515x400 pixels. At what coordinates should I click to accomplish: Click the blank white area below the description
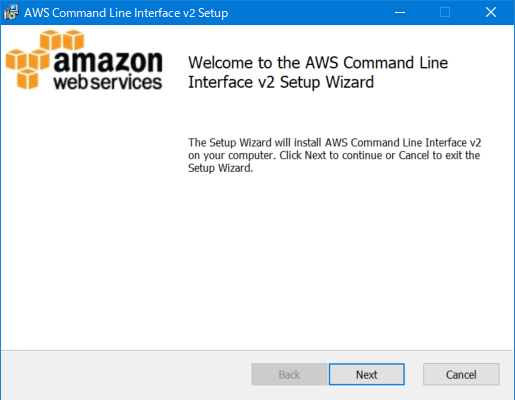[x=333, y=260]
